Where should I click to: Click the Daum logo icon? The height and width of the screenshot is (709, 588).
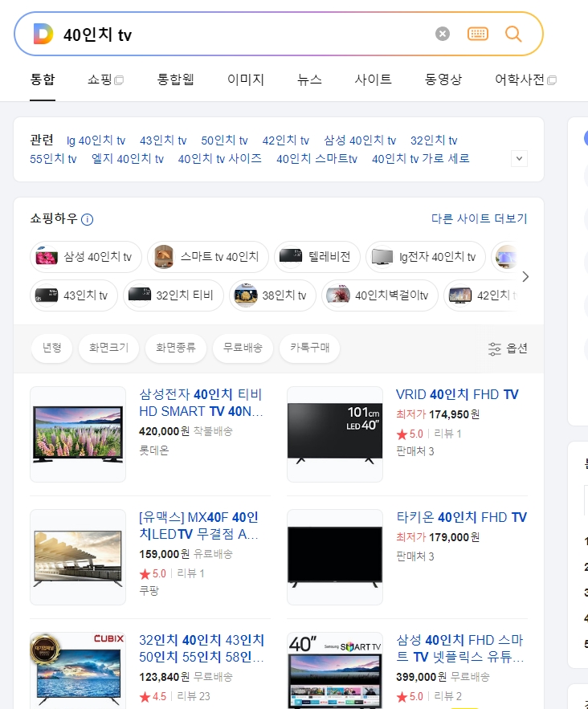[43, 34]
